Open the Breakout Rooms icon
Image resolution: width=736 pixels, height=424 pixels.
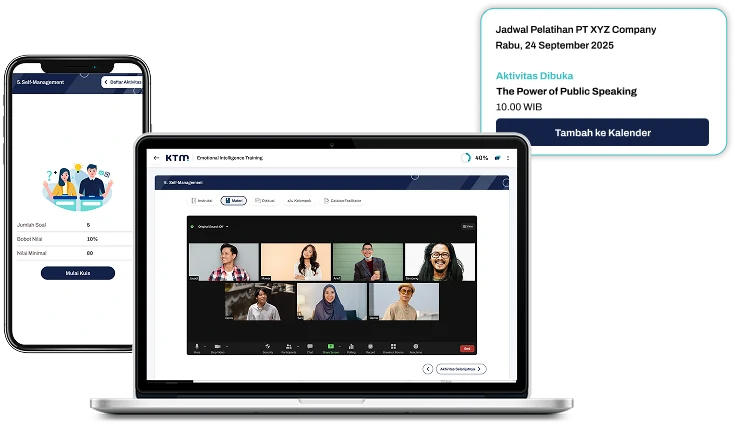pos(392,346)
